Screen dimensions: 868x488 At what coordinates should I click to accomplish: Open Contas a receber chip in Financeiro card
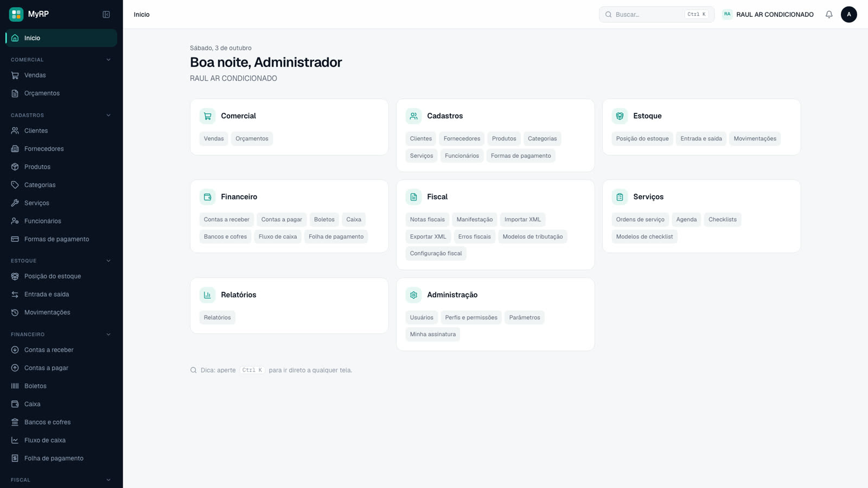[227, 220]
